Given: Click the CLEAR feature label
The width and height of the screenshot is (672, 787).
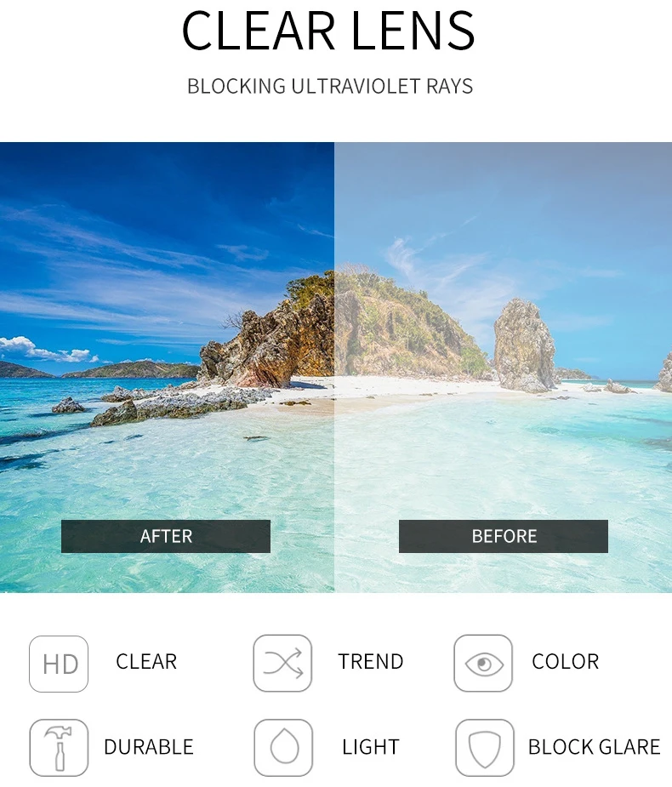Looking at the screenshot, I should click(x=146, y=662).
